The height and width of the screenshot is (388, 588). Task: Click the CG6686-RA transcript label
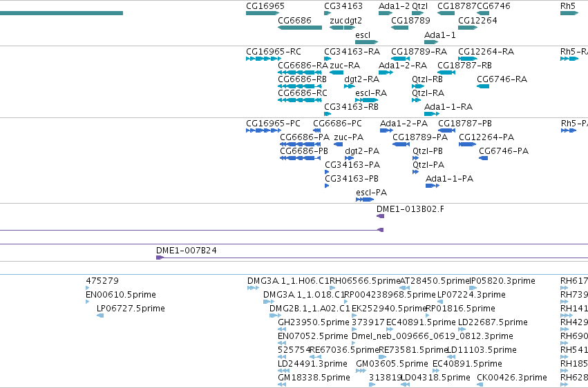(x=303, y=66)
